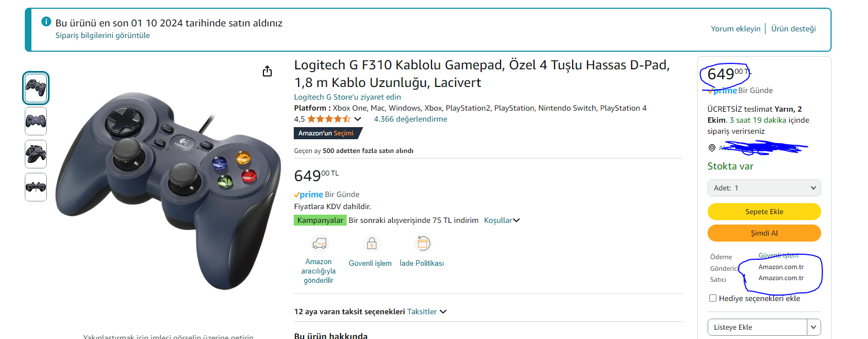This screenshot has width=868, height=339.
Task: Click the share icon above product image
Action: (x=267, y=71)
